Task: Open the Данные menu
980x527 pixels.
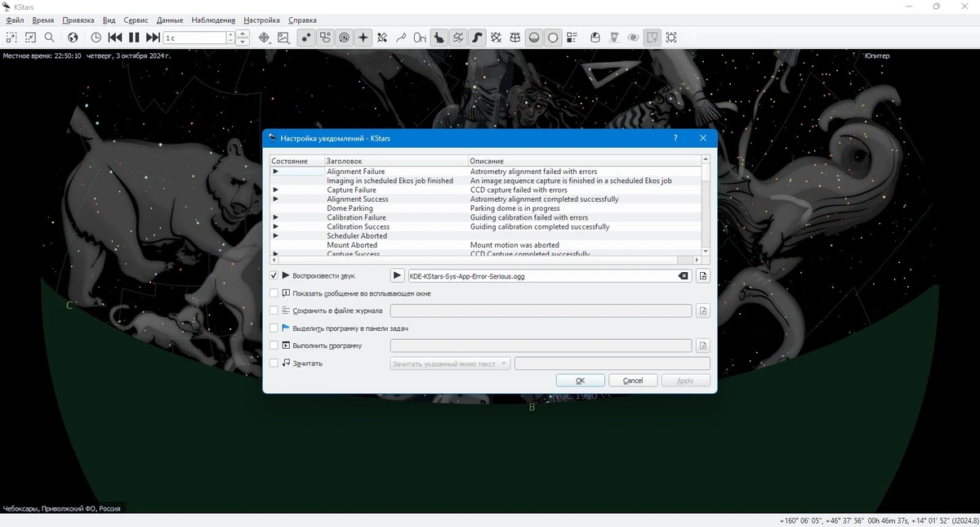Action: pos(170,20)
